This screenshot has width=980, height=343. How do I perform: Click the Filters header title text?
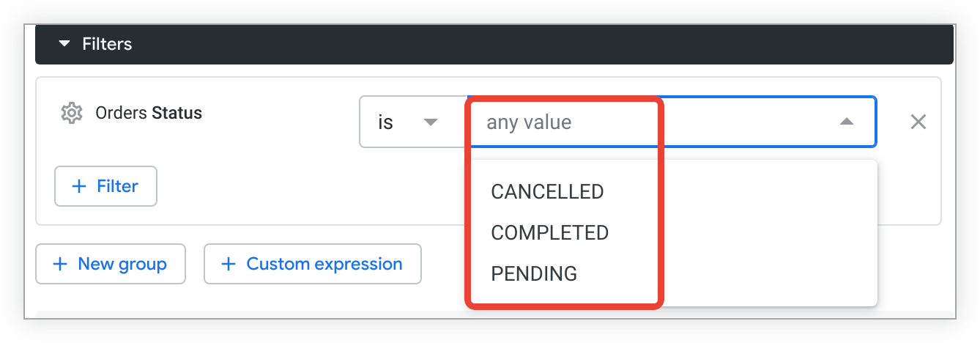click(107, 45)
